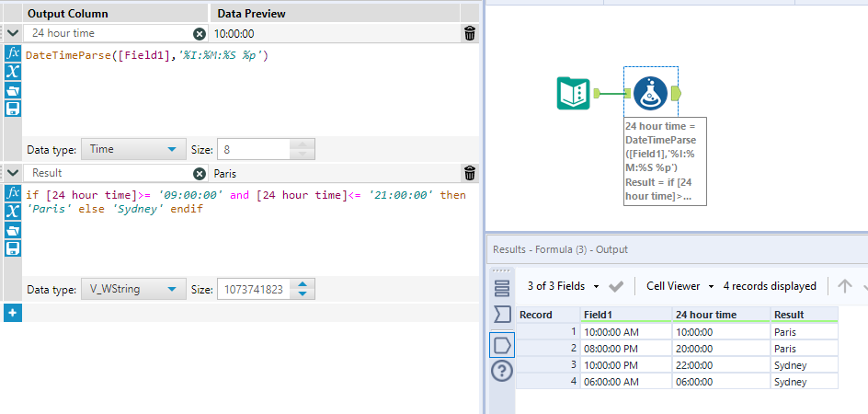Collapse the 24 hour time expression

tap(13, 34)
